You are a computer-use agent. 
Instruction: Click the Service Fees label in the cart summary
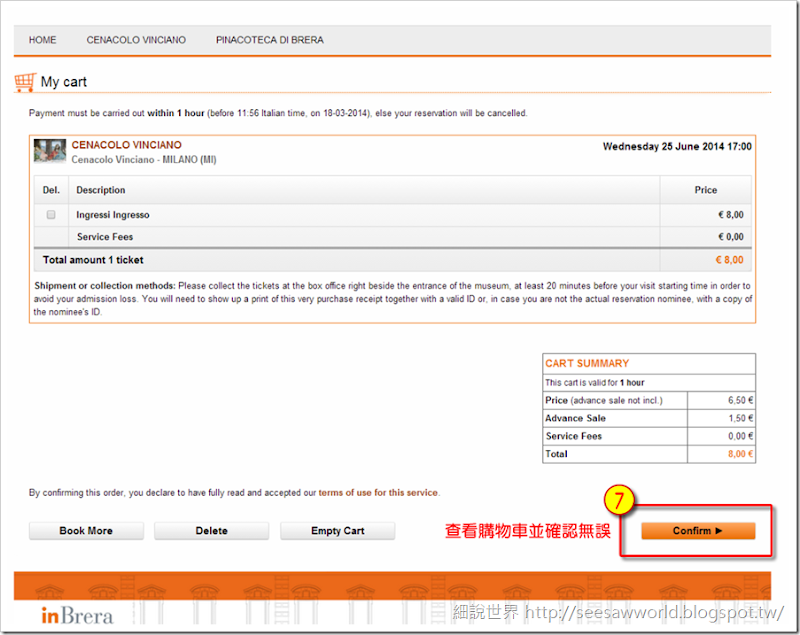coord(574,436)
